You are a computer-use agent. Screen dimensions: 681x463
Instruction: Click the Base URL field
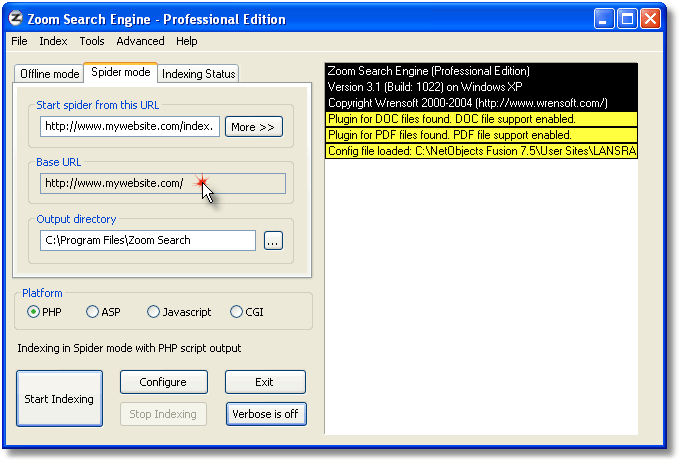(163, 183)
